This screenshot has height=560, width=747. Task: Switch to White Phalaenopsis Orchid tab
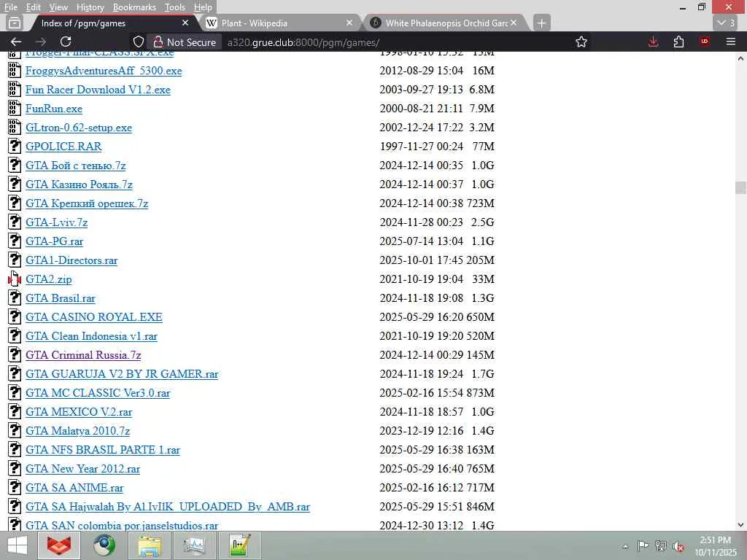click(x=445, y=23)
